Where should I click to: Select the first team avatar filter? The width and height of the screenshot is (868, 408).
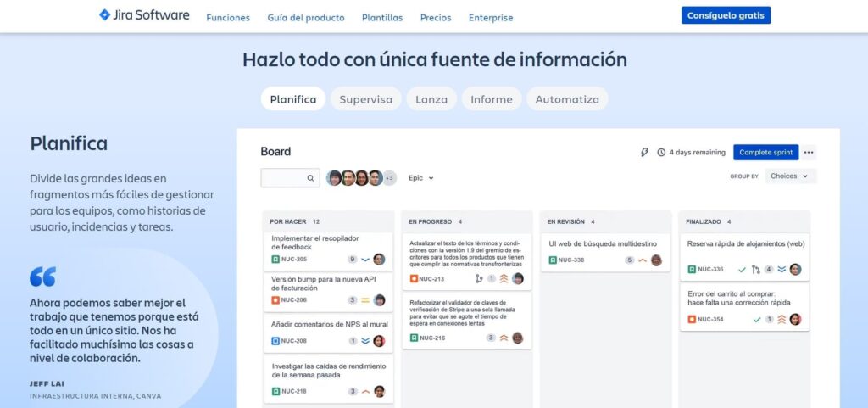pos(334,177)
